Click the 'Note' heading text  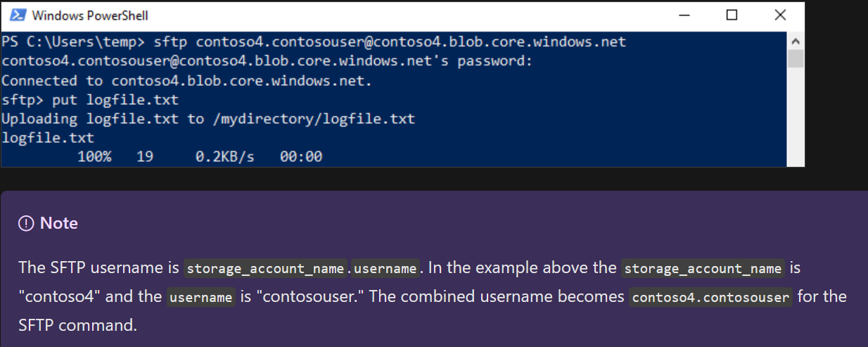59,223
